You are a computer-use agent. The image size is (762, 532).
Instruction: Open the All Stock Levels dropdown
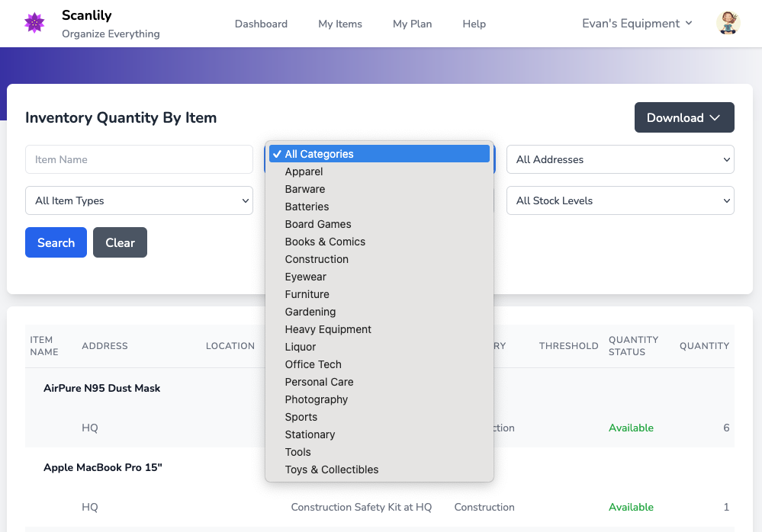point(619,200)
